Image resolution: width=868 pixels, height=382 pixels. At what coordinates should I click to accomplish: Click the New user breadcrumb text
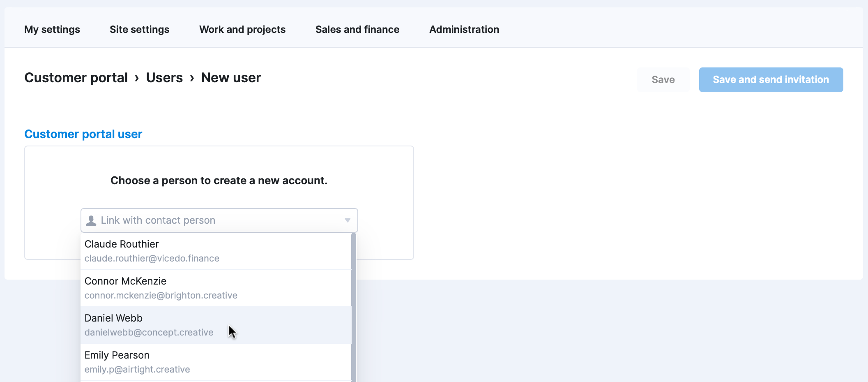point(231,78)
